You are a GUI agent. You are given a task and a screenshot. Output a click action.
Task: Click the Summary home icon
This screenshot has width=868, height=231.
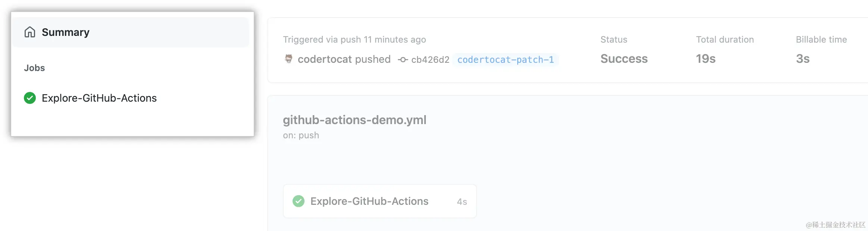click(x=30, y=32)
